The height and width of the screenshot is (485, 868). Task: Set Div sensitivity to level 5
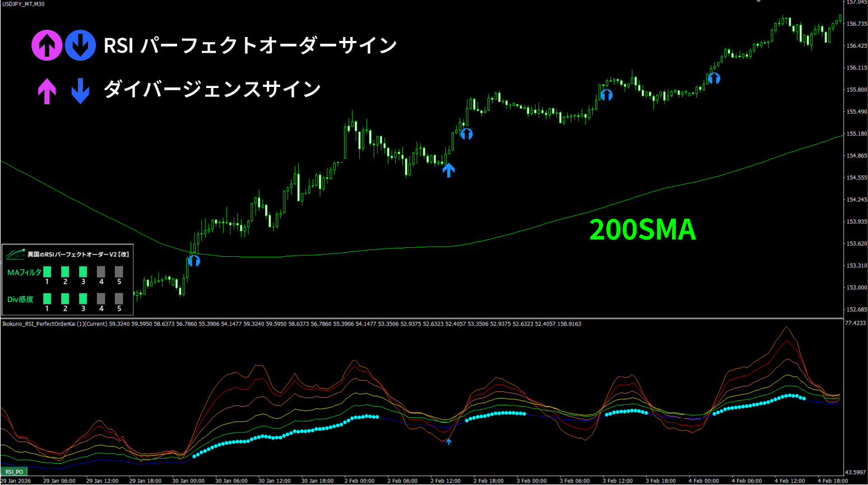click(119, 298)
